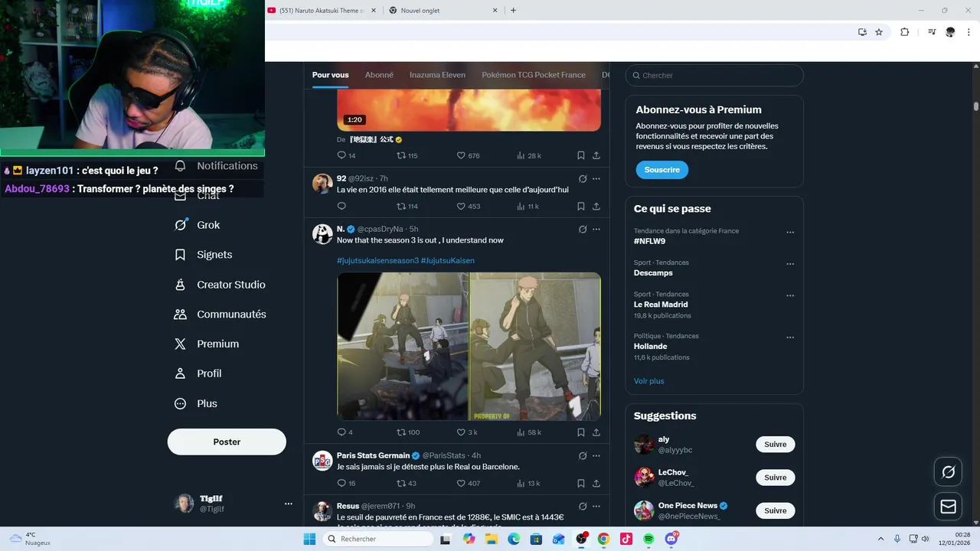
Task: Open more options on the 92 tweet
Action: 596,178
